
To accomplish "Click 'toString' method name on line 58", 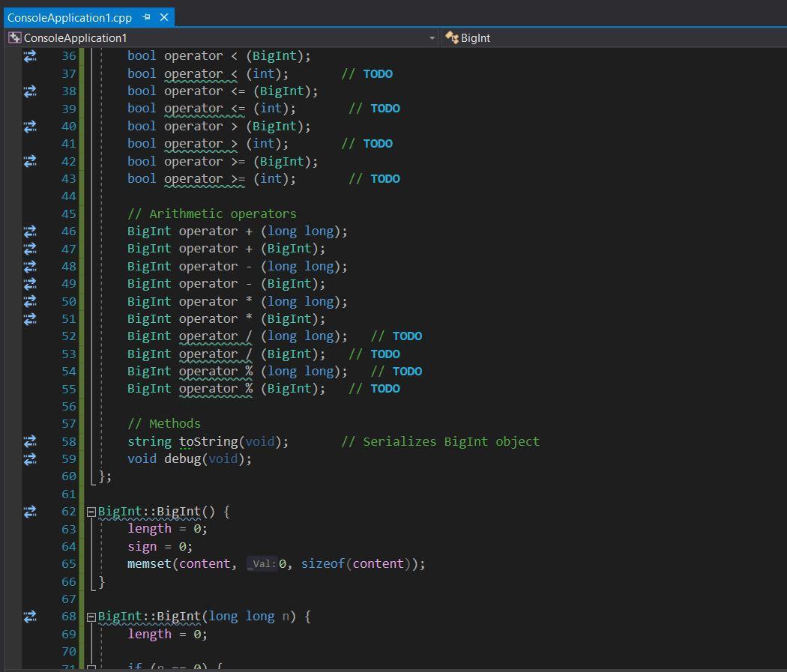I will (x=208, y=441).
